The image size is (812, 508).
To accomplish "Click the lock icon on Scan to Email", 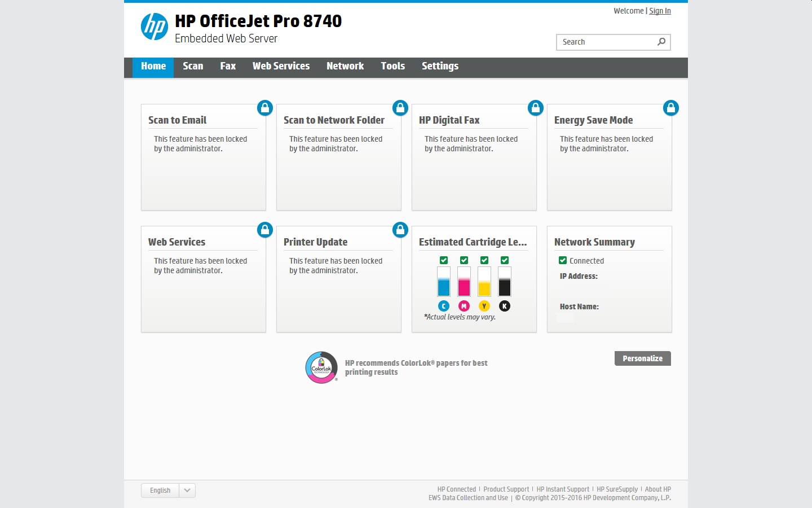I will 265,107.
